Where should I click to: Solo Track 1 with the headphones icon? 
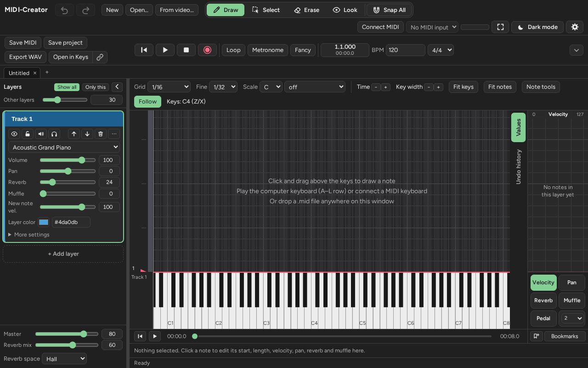click(x=54, y=134)
